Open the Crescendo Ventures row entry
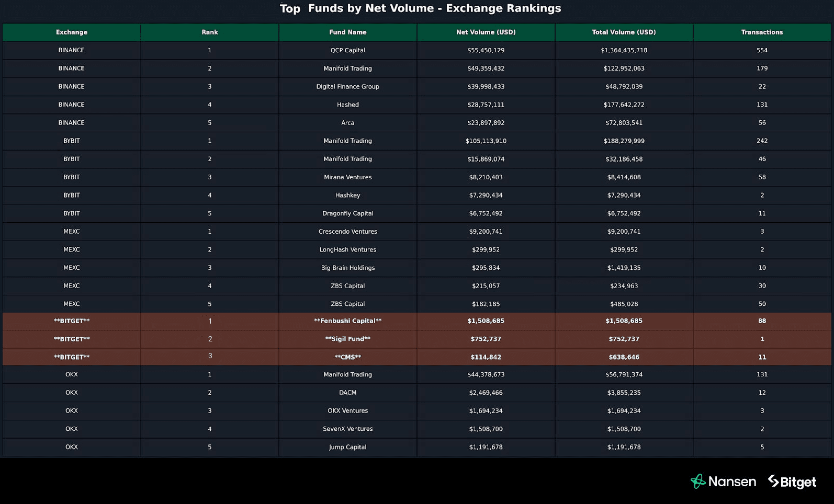 point(348,232)
